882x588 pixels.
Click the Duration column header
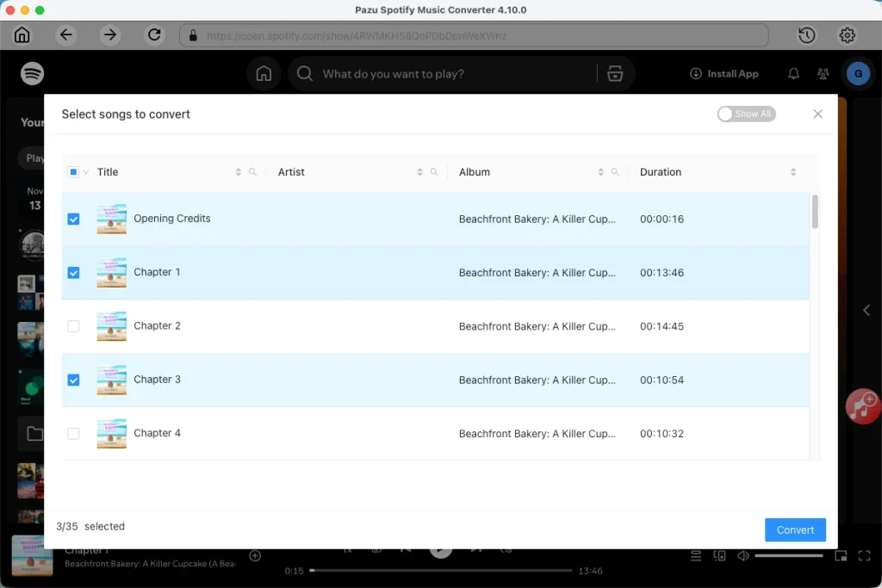pyautogui.click(x=661, y=172)
